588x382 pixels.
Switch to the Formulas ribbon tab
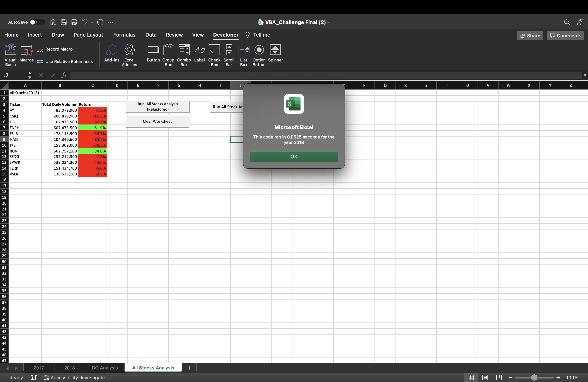(124, 35)
